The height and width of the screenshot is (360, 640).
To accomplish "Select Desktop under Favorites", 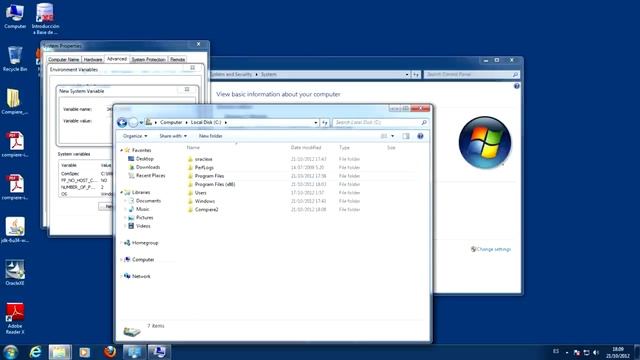I will point(144,159).
